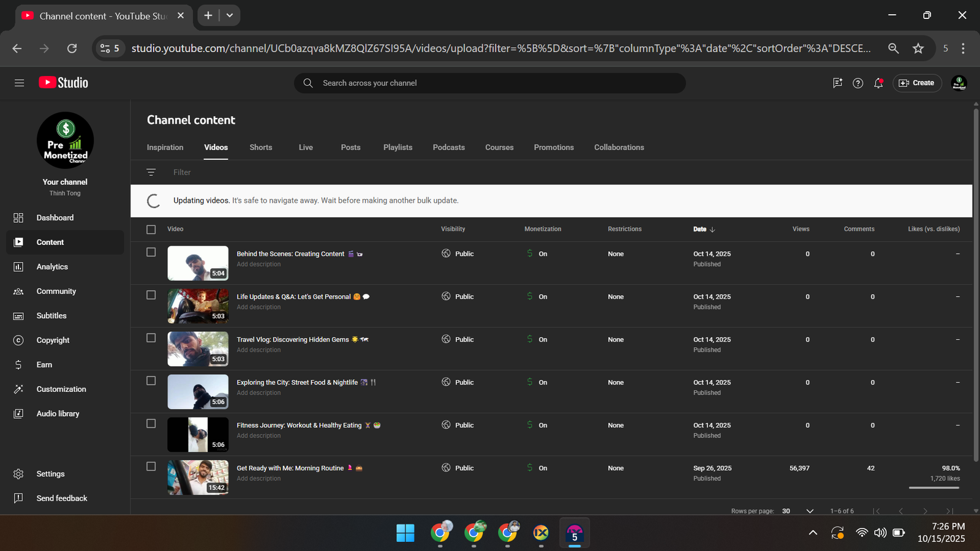
Task: Click Get Ready with Me video thumbnail
Action: (x=198, y=478)
